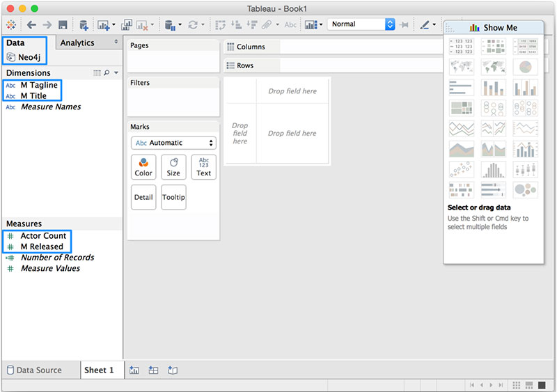Go back with the undo arrow
The image size is (557, 392).
(31, 24)
